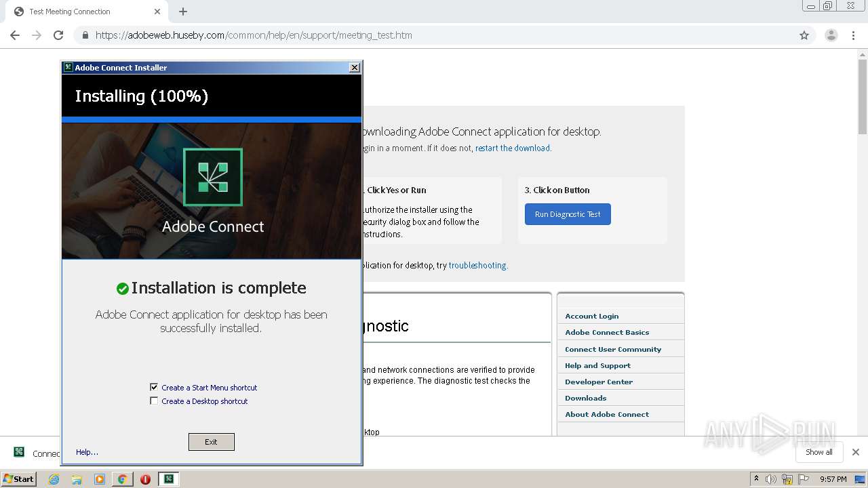Click the Adobe Connect download file icon
This screenshot has height=488, width=868.
pos(19,452)
